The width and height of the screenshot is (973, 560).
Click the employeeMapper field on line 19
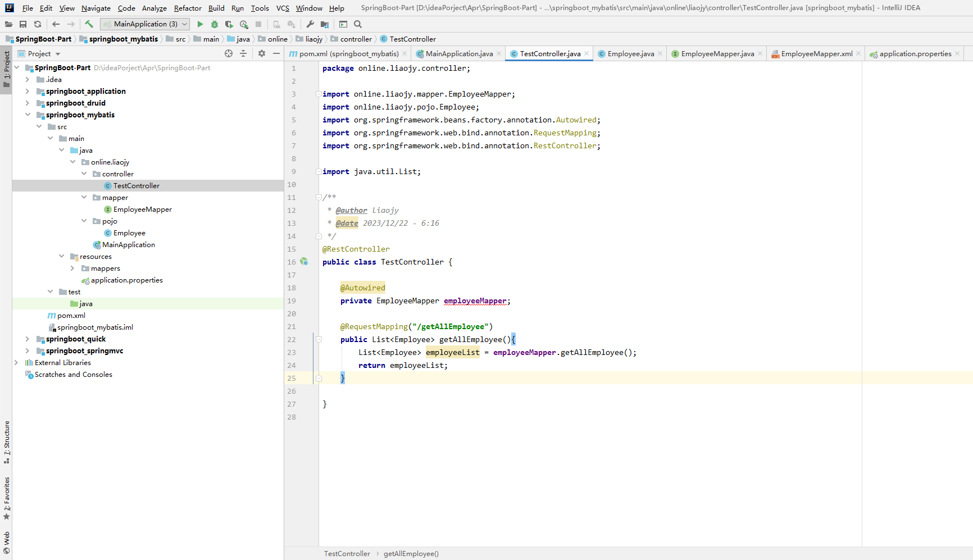[x=475, y=301]
